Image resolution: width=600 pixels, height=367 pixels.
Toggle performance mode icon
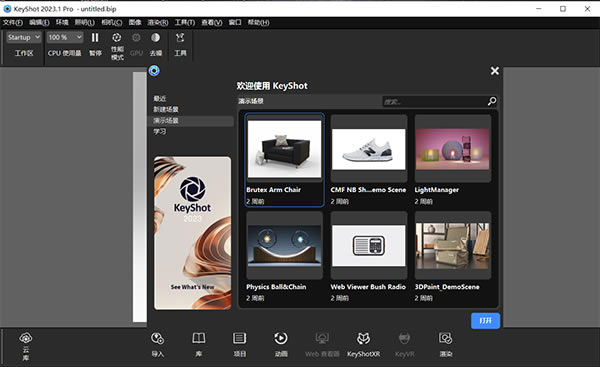117,38
